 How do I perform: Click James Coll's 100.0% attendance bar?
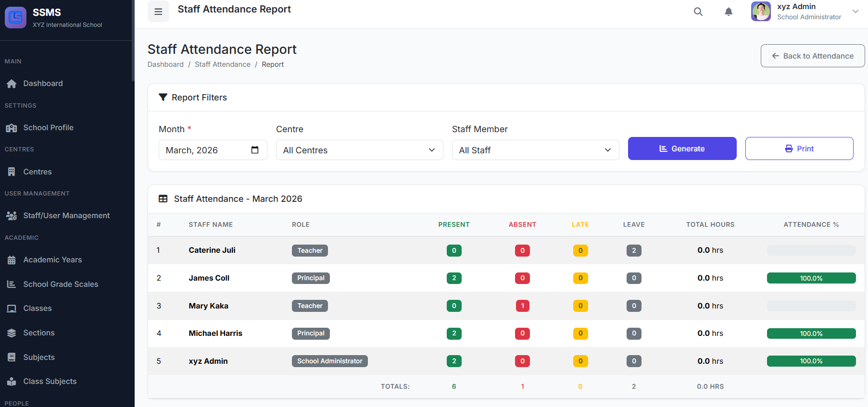[811, 278]
